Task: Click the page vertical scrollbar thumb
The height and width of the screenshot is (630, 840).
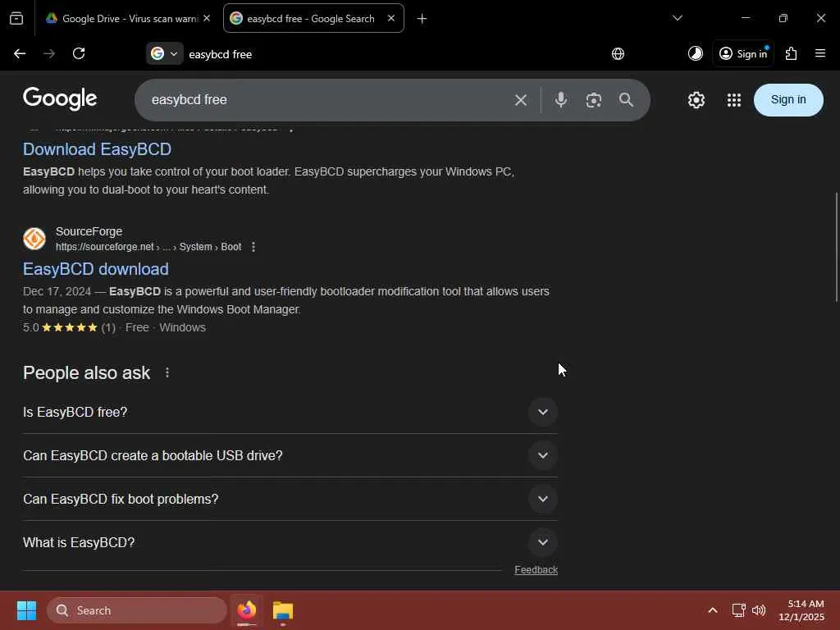Action: point(836,246)
